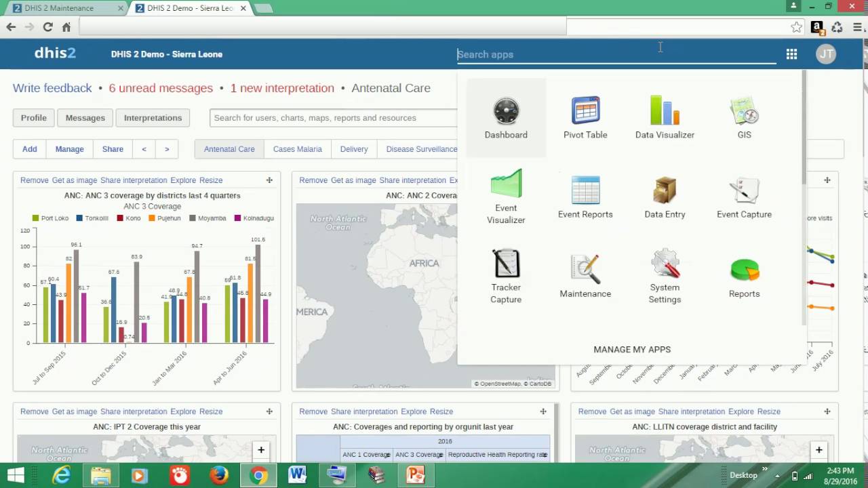Click the move handle on ANC 3 coverage widget
This screenshot has width=868, height=488.
tap(269, 180)
